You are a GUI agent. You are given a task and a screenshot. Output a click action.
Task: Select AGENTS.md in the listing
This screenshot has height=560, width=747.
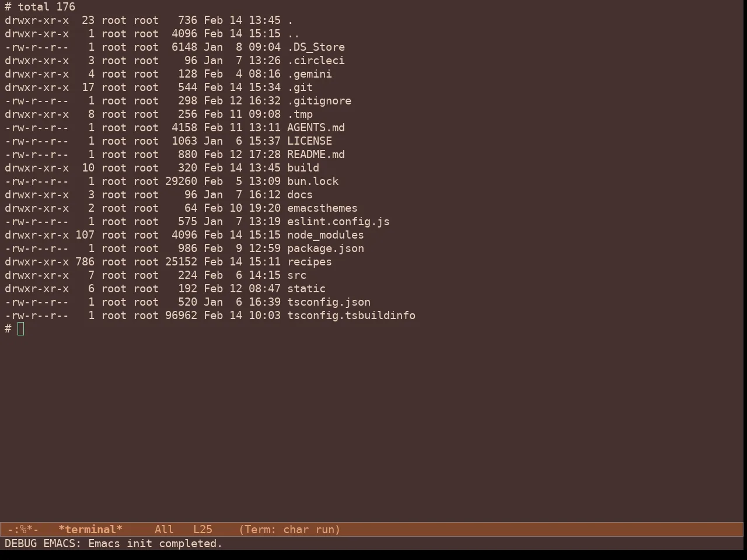pyautogui.click(x=316, y=128)
